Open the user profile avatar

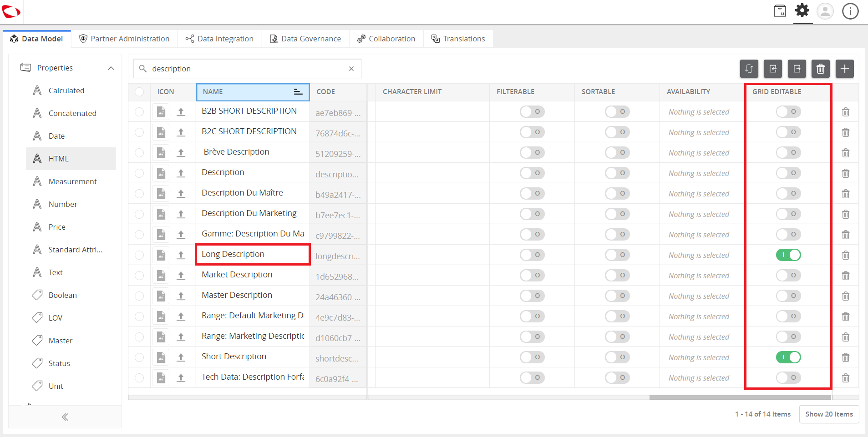pyautogui.click(x=825, y=11)
